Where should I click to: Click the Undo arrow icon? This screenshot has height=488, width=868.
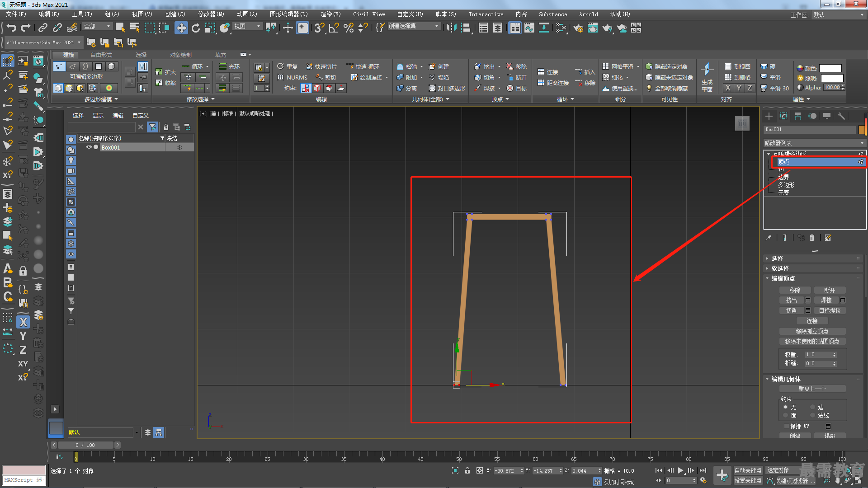[x=11, y=28]
